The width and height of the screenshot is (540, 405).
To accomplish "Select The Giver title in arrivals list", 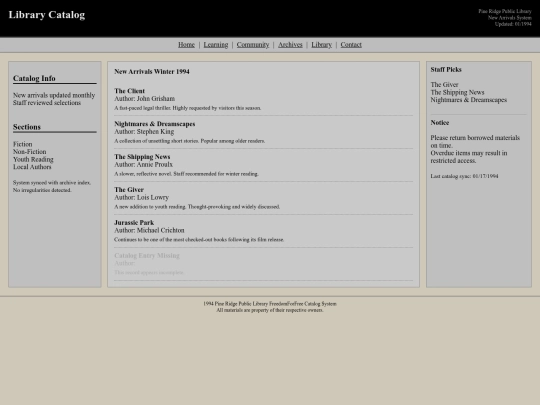I will [x=129, y=190].
